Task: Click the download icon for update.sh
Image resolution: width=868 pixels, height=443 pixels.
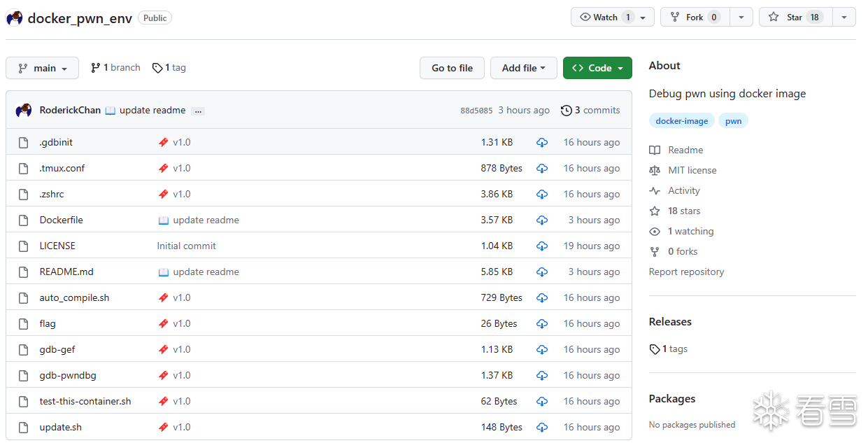Action: click(542, 428)
